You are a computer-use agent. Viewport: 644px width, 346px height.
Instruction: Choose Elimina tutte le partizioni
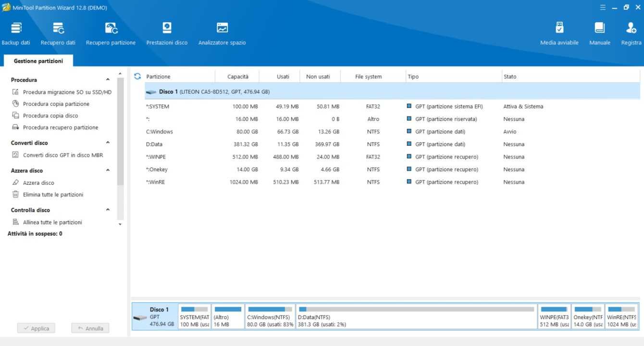click(x=47, y=194)
